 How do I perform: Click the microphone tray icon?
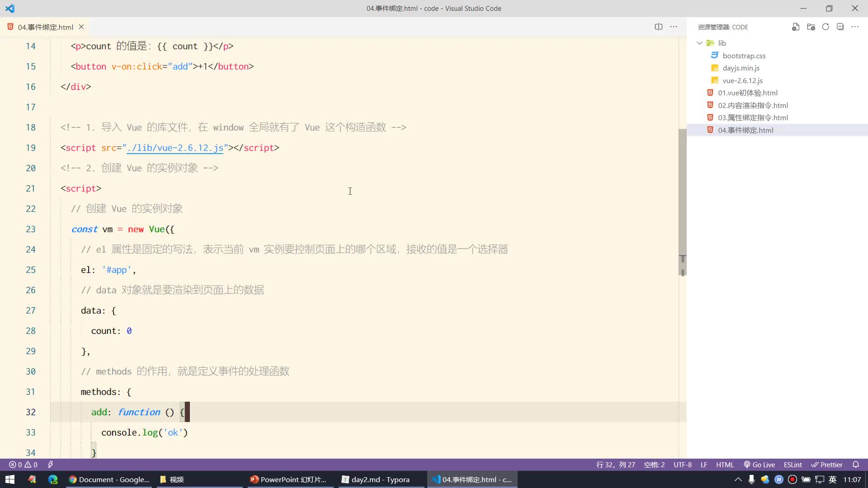(751, 479)
